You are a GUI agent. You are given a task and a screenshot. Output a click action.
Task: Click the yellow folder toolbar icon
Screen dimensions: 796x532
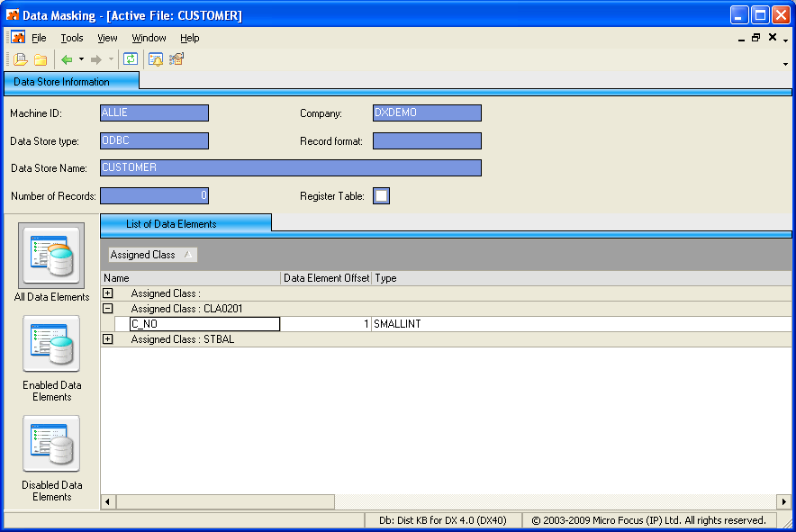pyautogui.click(x=41, y=59)
